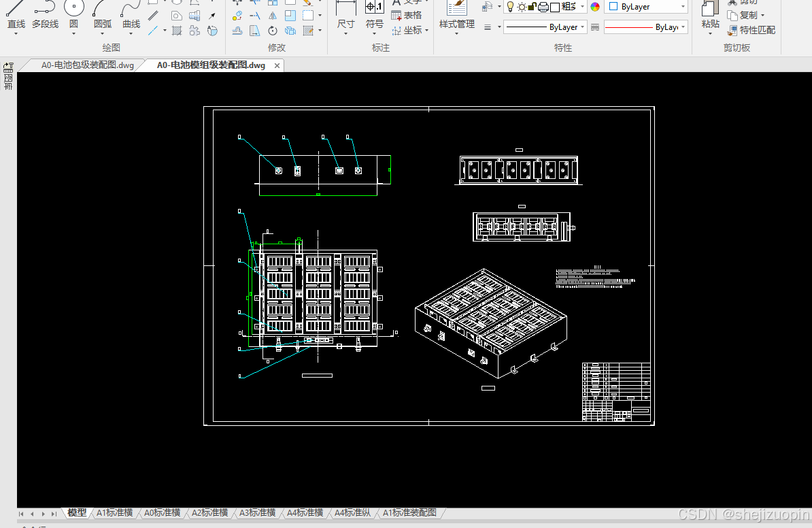
Task: Go to next layout tab arrow
Action: click(43, 514)
